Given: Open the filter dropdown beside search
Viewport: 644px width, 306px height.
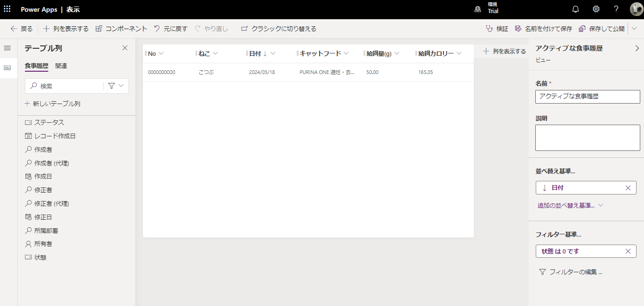Looking at the screenshot, I should click(x=115, y=86).
